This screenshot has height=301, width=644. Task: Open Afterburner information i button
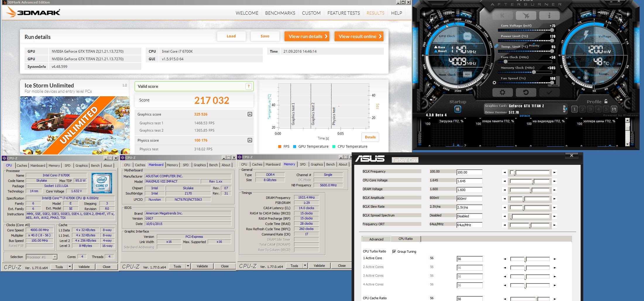(549, 16)
